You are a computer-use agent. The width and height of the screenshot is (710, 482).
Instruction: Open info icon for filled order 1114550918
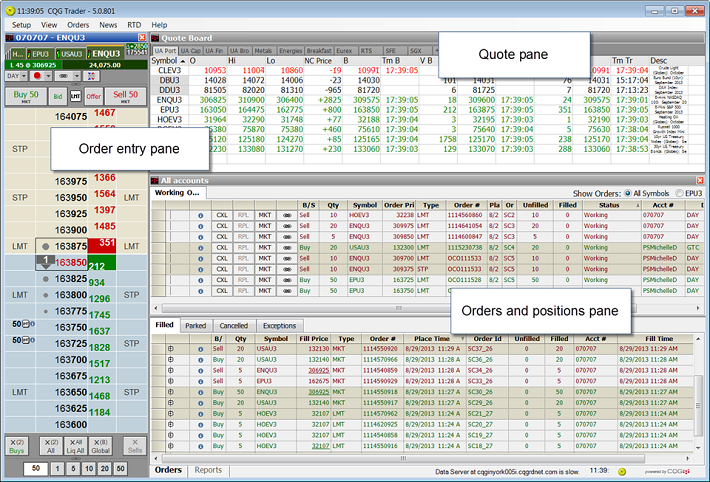click(200, 392)
